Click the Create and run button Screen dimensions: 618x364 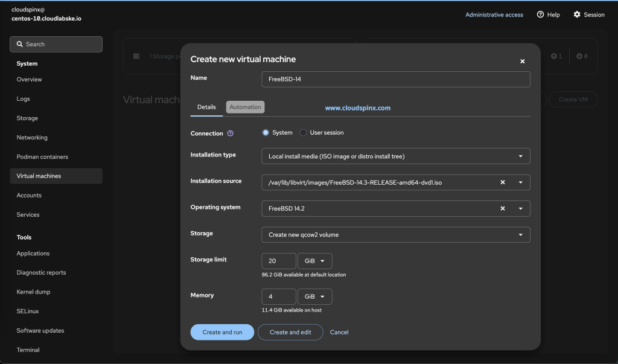click(x=222, y=332)
